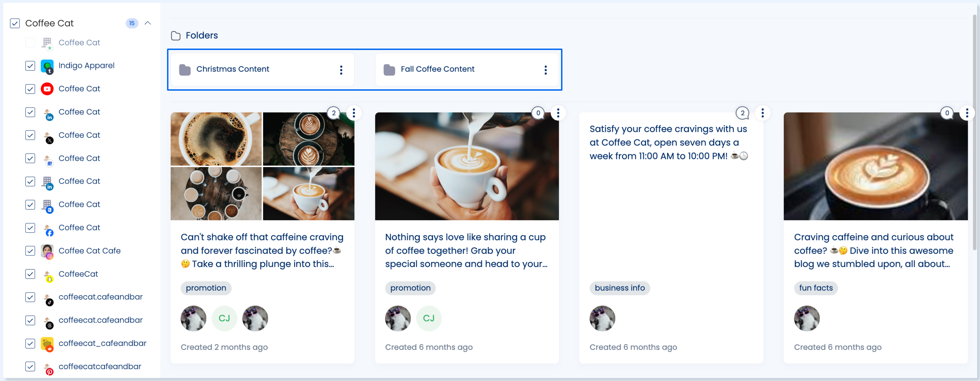
Task: Click the Instagram Coffee Cat Cafe avatar
Action: coord(47,251)
